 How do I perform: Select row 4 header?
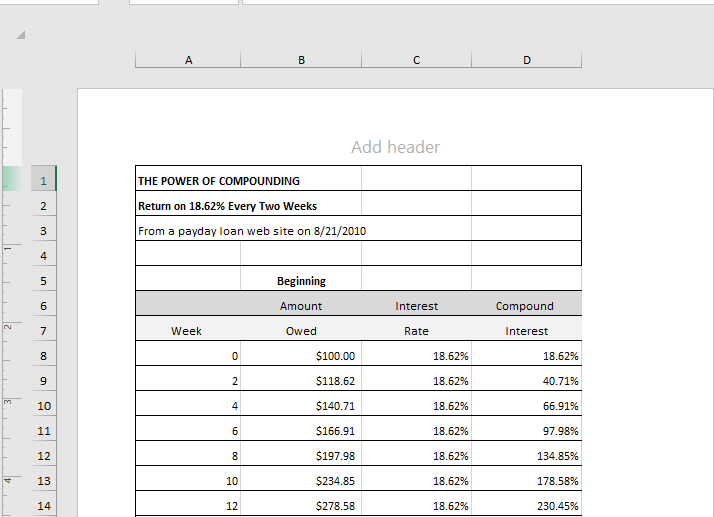coord(43,254)
